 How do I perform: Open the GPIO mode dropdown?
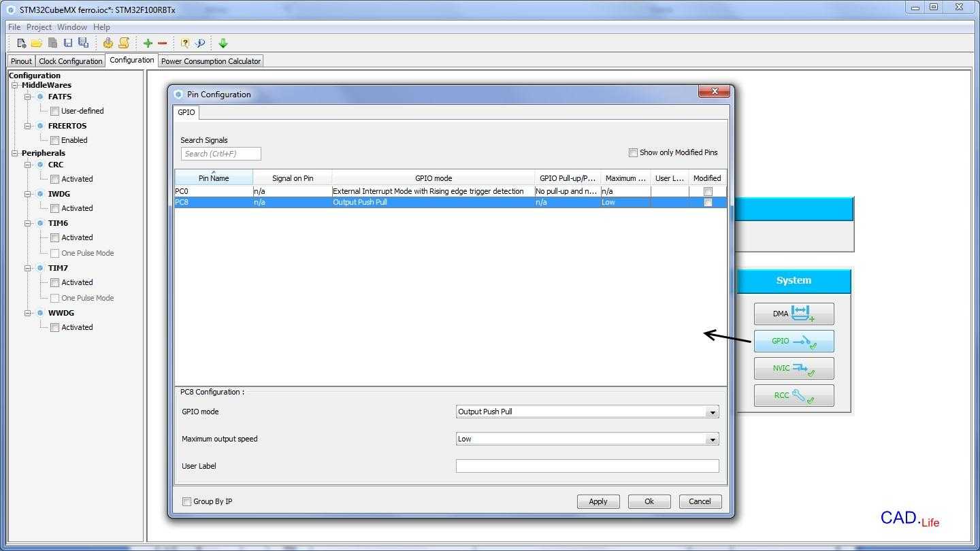coord(712,412)
